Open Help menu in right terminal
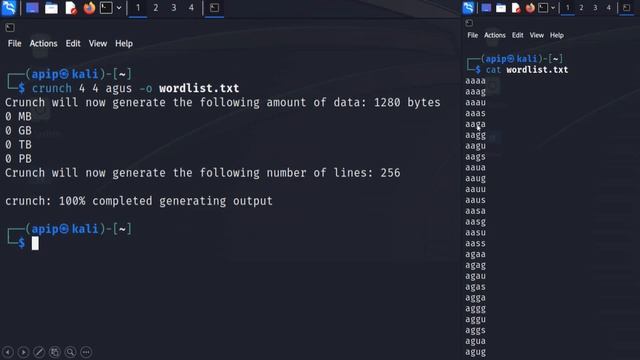 [x=557, y=35]
